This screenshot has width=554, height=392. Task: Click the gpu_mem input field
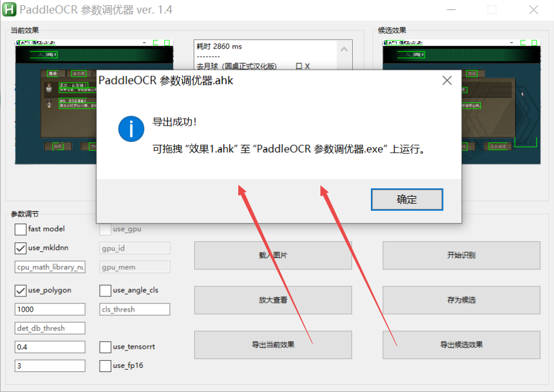(134, 267)
